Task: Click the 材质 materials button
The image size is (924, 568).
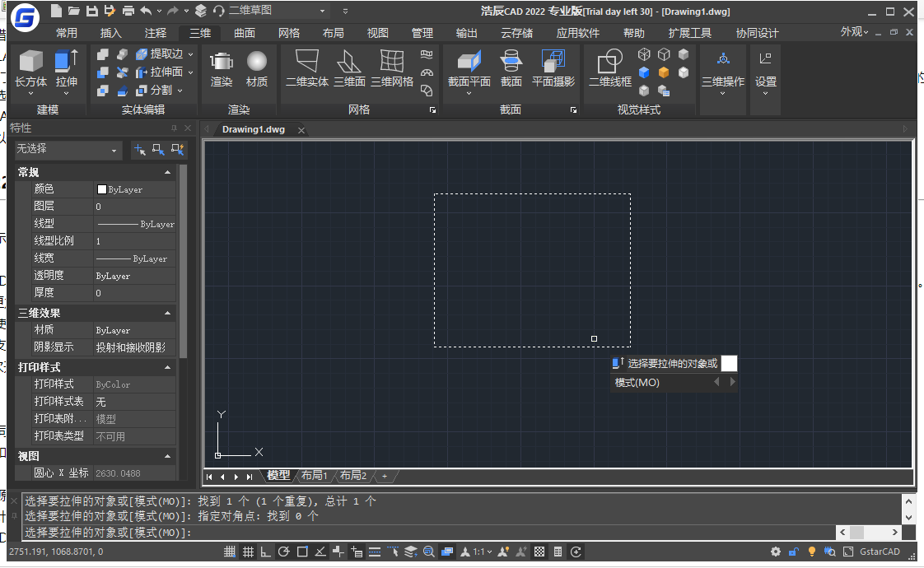Action: click(x=256, y=69)
